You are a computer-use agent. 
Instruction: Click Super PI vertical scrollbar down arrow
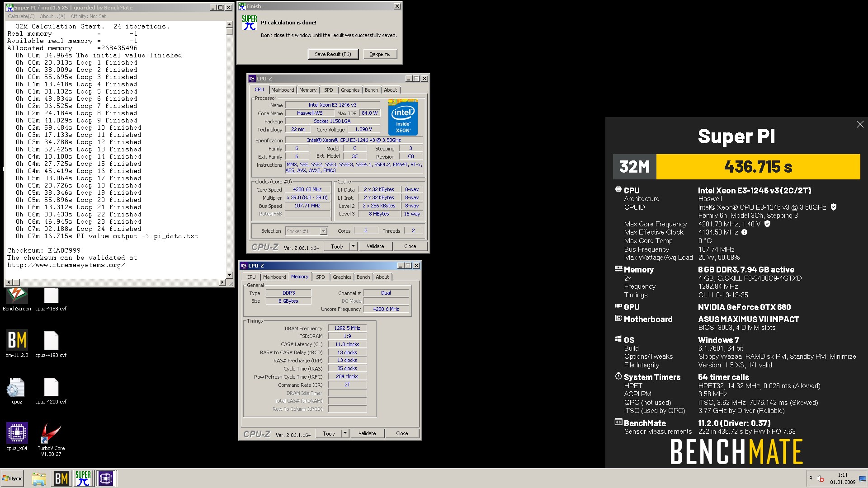click(x=229, y=275)
